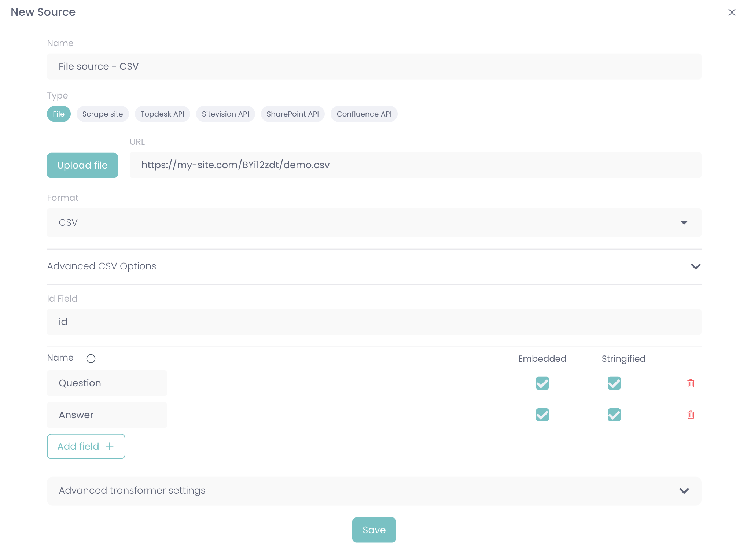Screen dimensions: 747x560
Task: Uncheck Embedded for Question field
Action: point(542,383)
